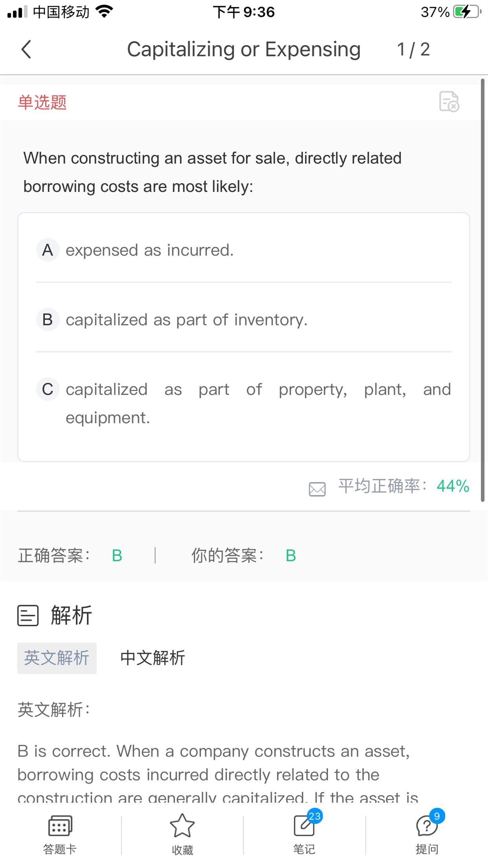Select option C property, plant, equipment
488x868 pixels.
pyautogui.click(x=244, y=403)
